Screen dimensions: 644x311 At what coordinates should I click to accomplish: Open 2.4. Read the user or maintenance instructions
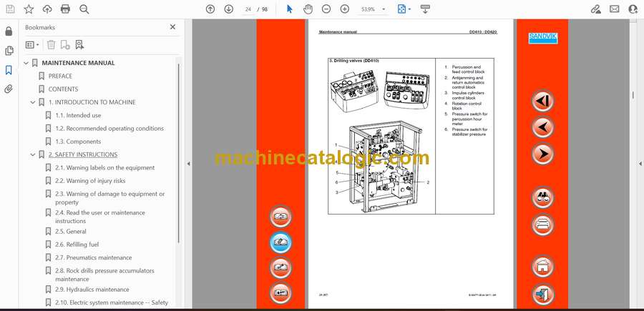pos(100,217)
